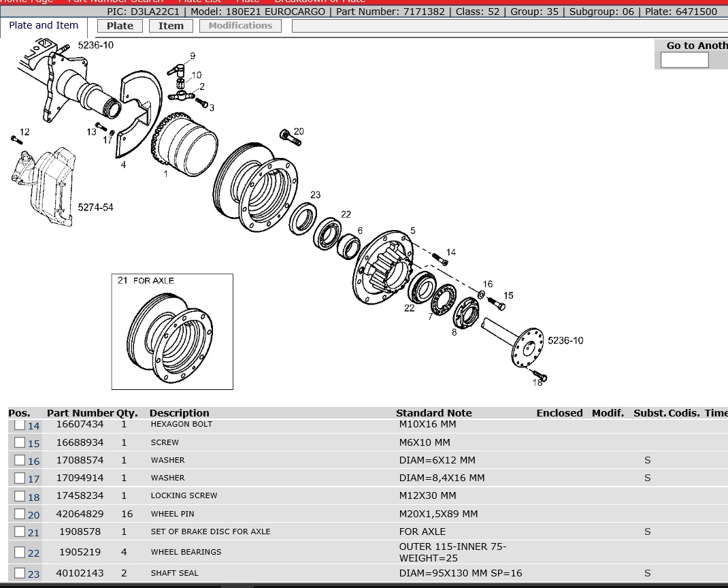Click the Enclosed column header
728x588 pixels.
559,413
